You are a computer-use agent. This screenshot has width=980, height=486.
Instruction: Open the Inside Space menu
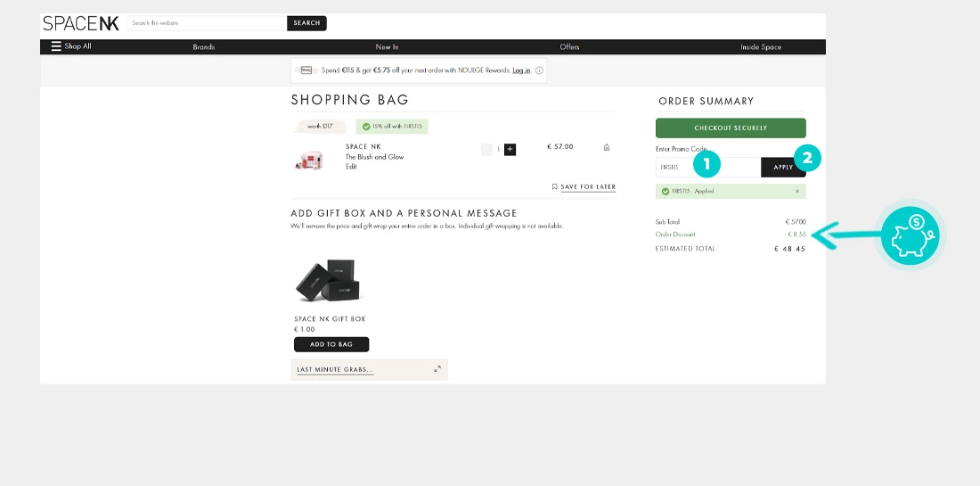point(760,46)
